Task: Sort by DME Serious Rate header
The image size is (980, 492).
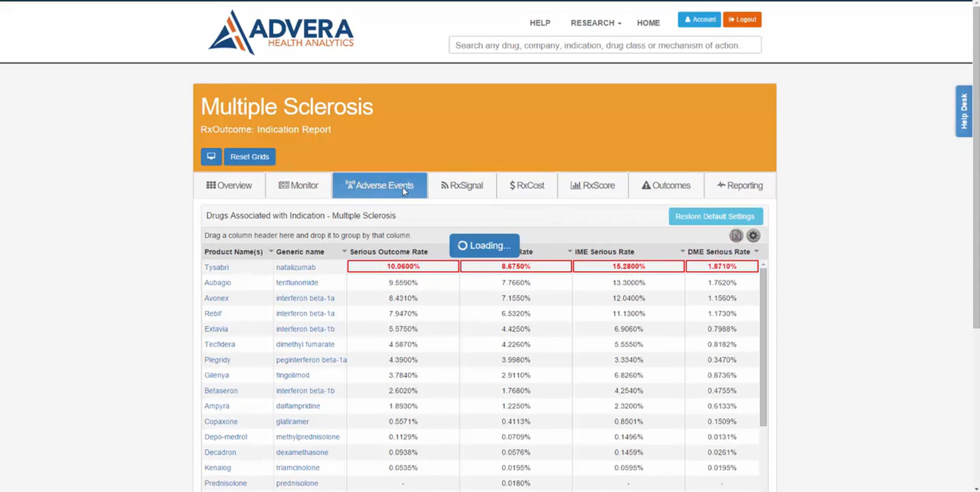Action: coord(719,252)
